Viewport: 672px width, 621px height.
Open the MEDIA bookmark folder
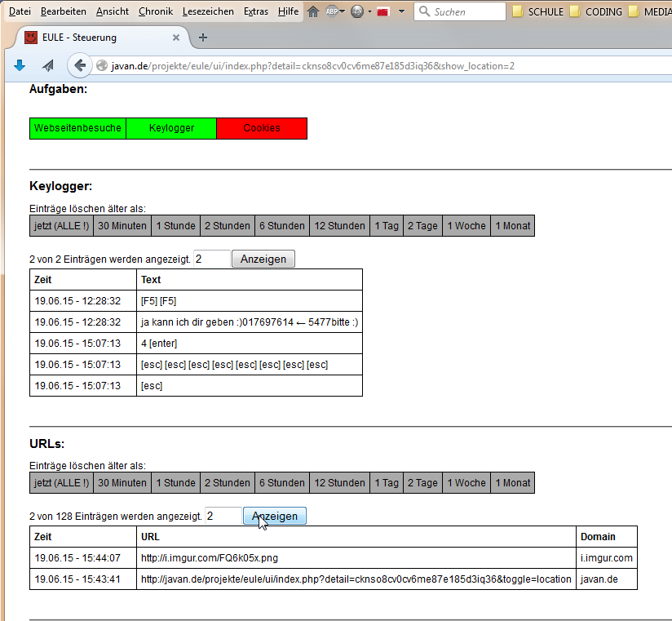[650, 11]
